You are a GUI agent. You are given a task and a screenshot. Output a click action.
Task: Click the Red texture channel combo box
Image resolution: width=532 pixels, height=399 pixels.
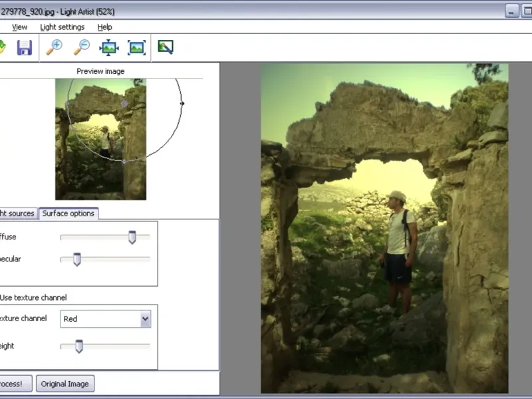point(100,319)
